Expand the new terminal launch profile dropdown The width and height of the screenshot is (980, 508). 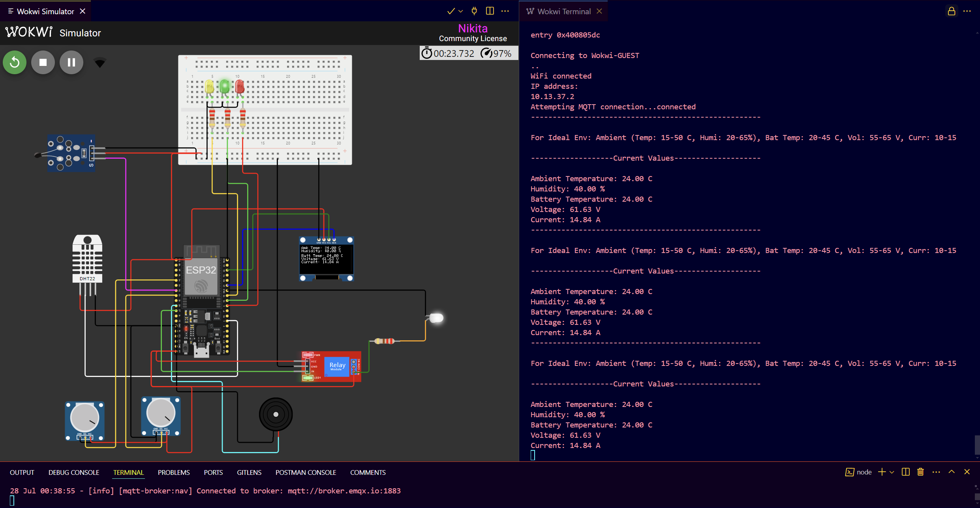coord(892,472)
